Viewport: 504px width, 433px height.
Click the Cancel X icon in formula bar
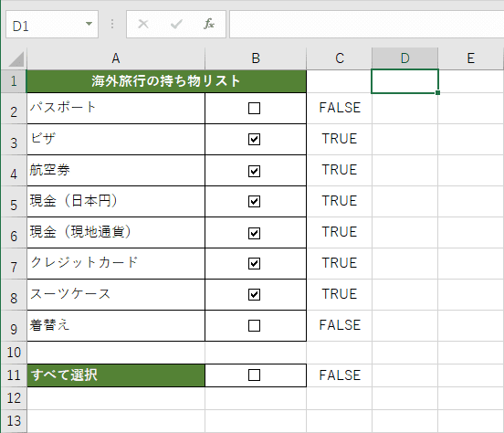[x=143, y=24]
